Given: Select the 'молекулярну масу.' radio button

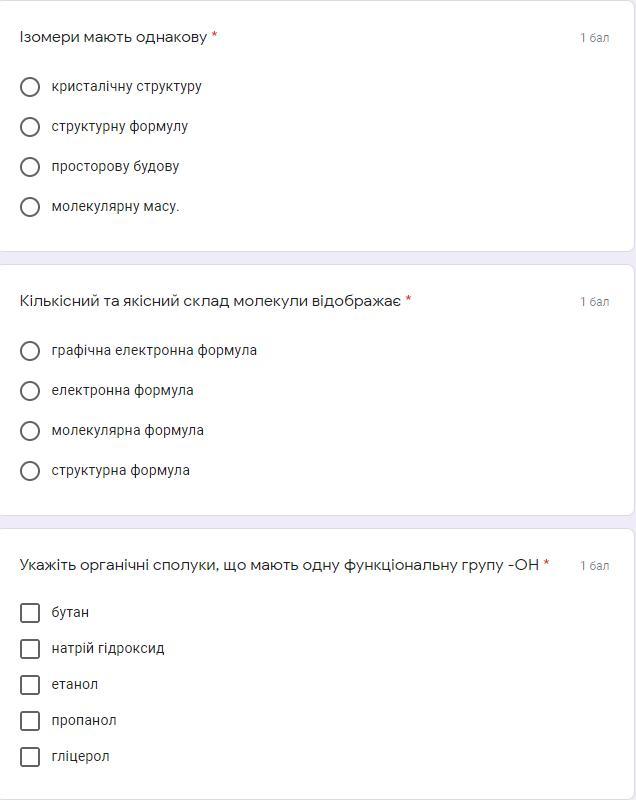Looking at the screenshot, I should [x=30, y=207].
